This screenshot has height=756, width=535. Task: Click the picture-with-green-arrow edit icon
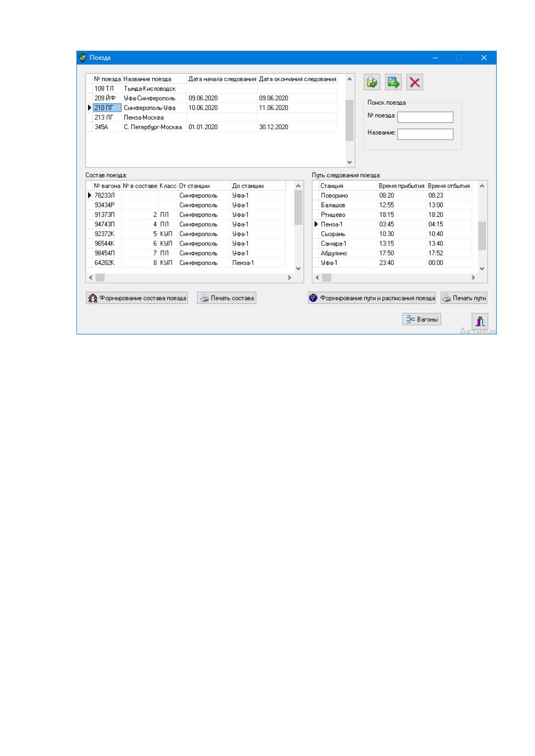coord(393,82)
